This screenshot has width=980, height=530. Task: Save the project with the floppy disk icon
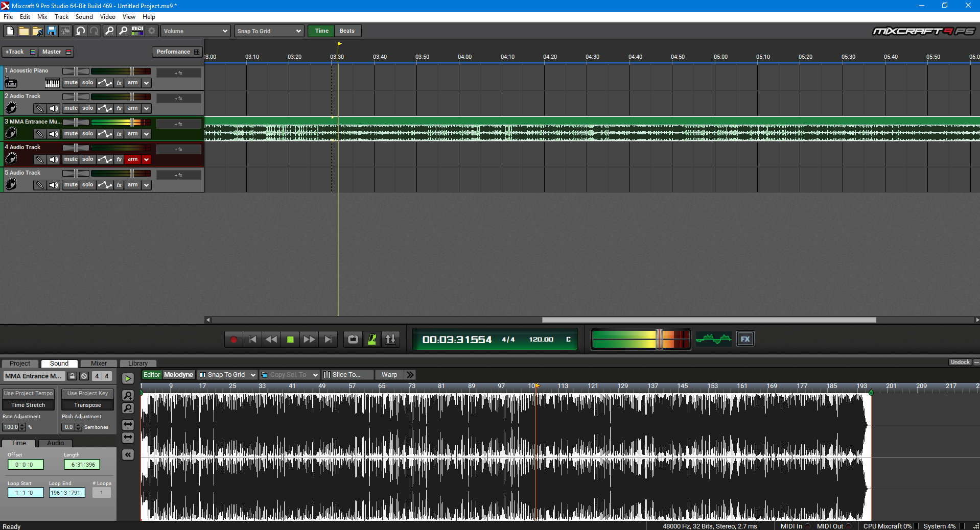click(x=52, y=31)
